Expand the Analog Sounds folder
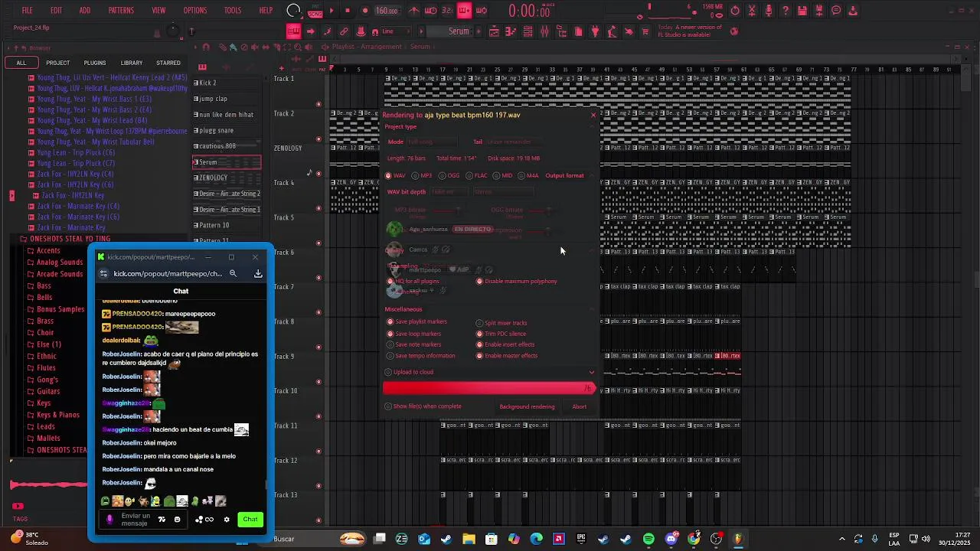980x551 pixels. pos(60,262)
